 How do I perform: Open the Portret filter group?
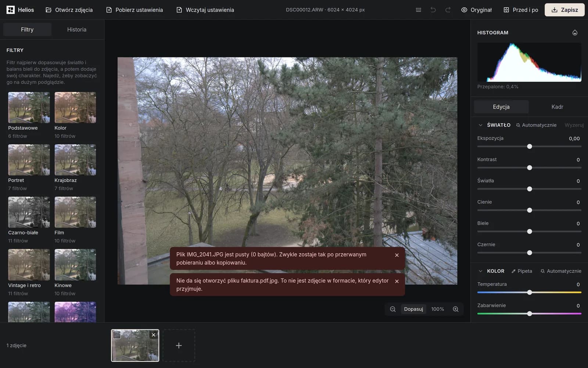pos(29,168)
